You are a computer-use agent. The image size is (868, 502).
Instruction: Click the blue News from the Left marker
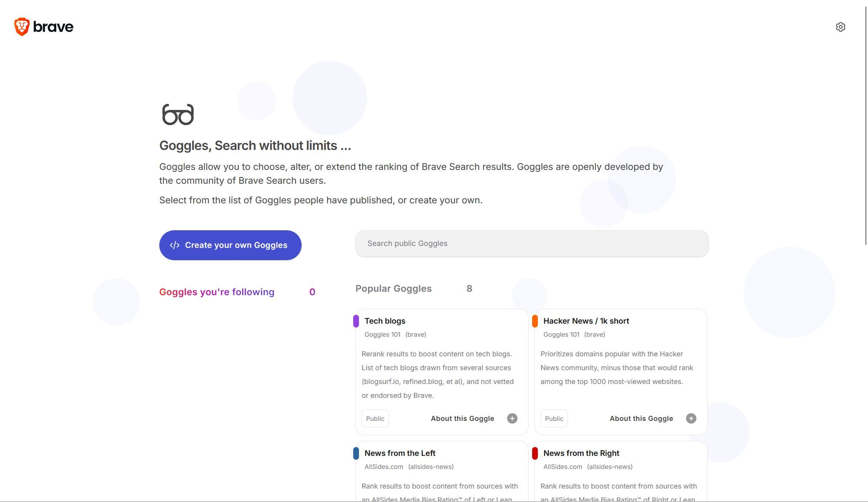tap(356, 453)
